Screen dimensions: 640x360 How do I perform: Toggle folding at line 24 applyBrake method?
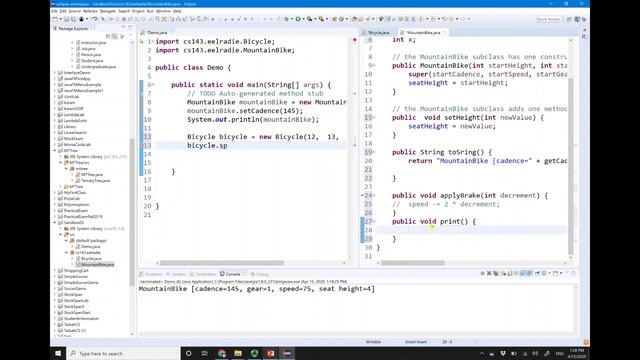pyautogui.click(x=374, y=196)
